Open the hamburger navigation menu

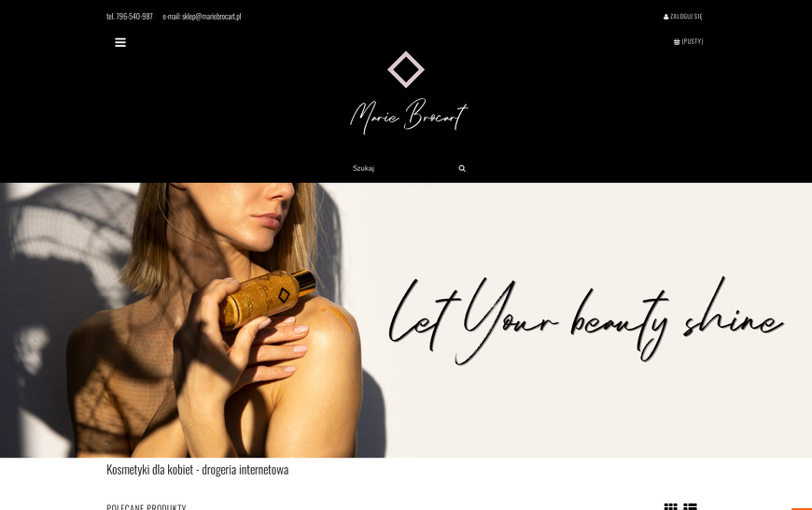point(120,43)
